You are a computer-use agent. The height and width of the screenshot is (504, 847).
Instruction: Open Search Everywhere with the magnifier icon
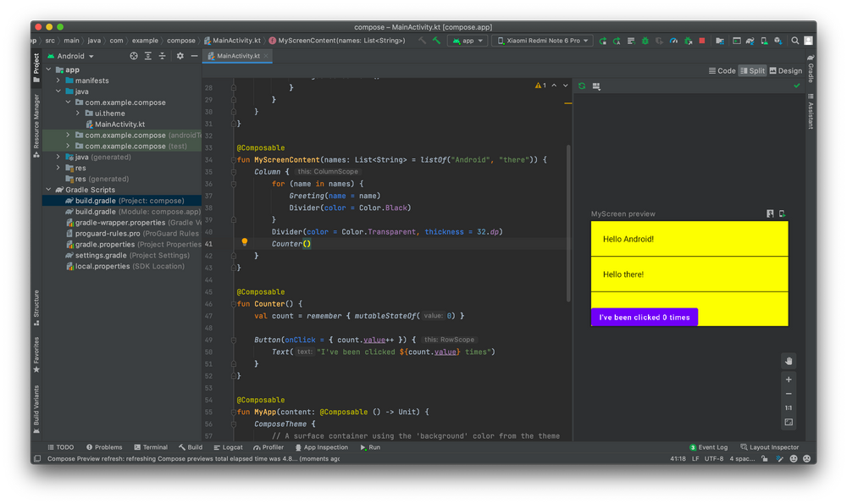(x=794, y=40)
